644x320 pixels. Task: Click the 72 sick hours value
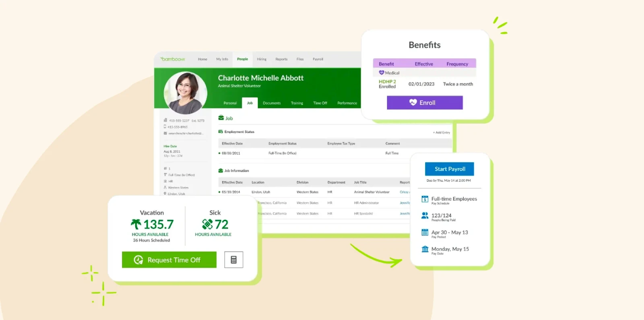click(221, 224)
